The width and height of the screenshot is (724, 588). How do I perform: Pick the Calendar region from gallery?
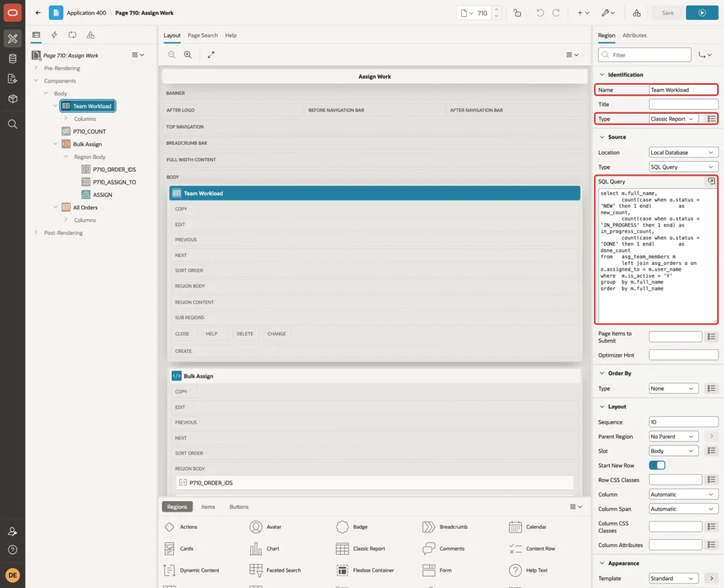pos(527,527)
